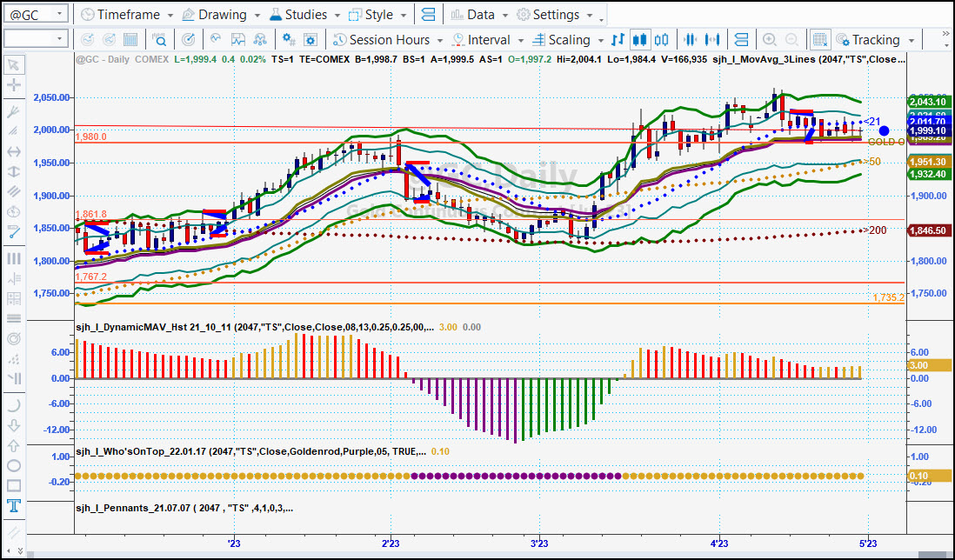The image size is (955, 560).
Task: Expand the Interval dropdown arrow
Action: pos(521,41)
